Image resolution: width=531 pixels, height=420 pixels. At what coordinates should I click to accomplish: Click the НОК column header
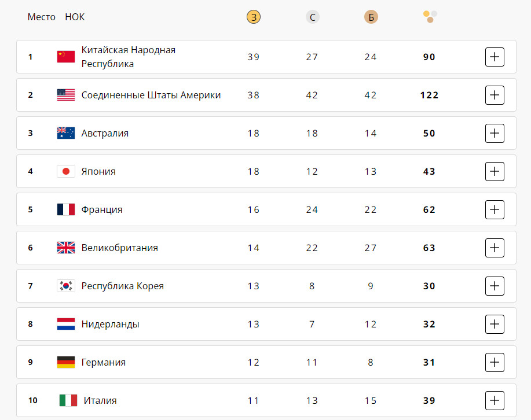[75, 17]
